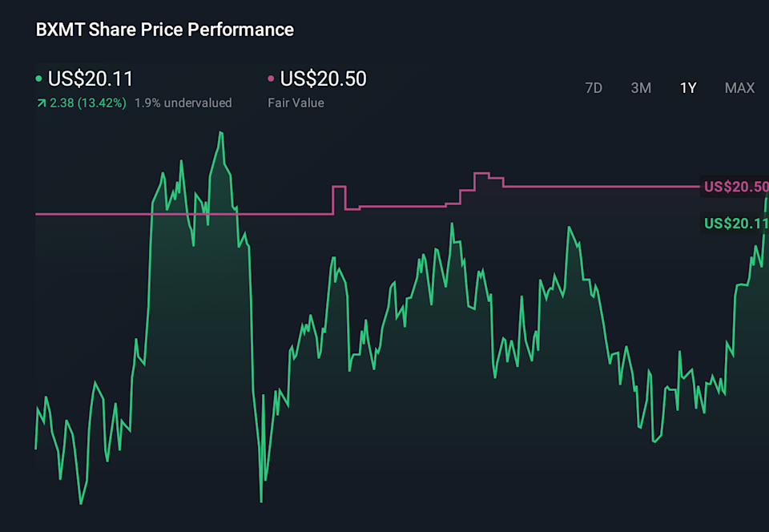Switch chart to the 3M range

point(641,88)
